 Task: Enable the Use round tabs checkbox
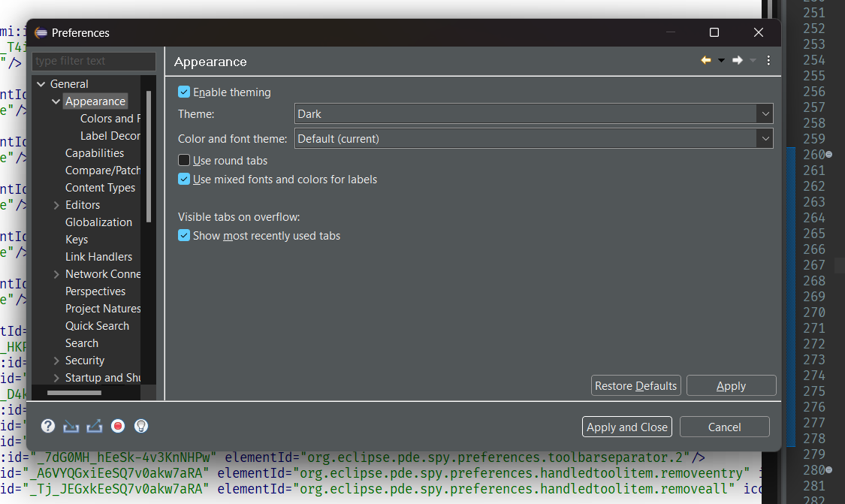coord(183,160)
